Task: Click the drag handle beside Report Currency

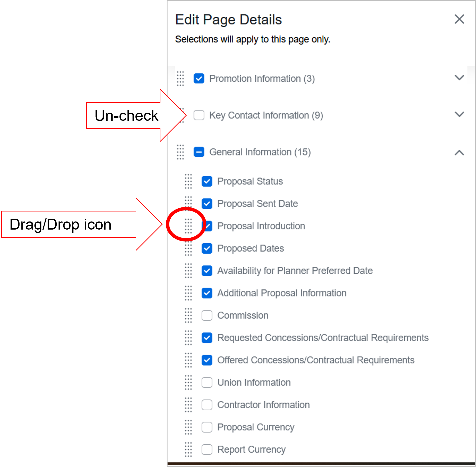Action: (x=188, y=449)
